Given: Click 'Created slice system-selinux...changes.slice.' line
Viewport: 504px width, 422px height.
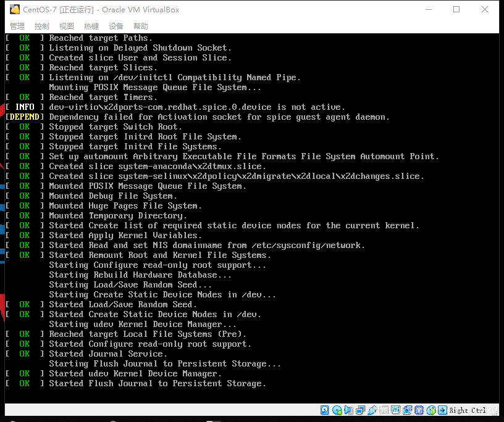Looking at the screenshot, I should pyautogui.click(x=237, y=176).
